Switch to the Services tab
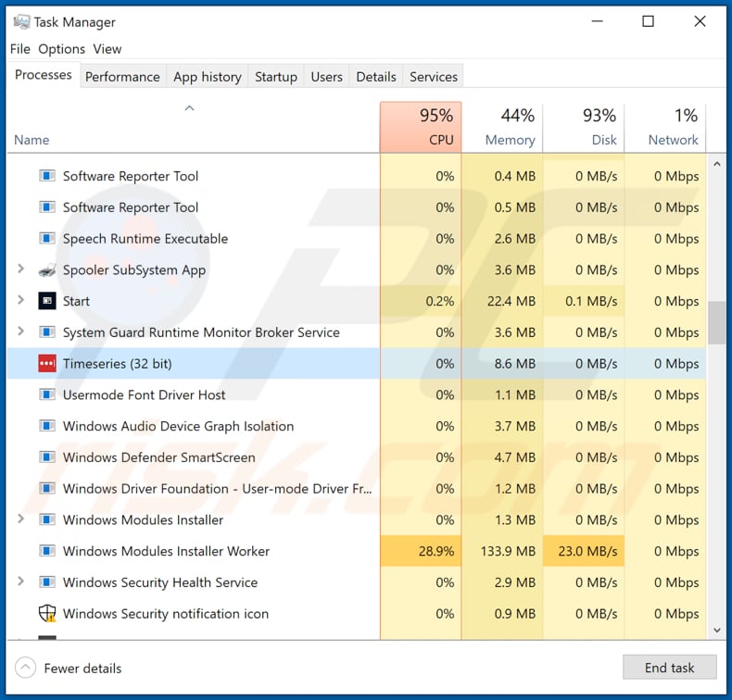 pos(434,77)
